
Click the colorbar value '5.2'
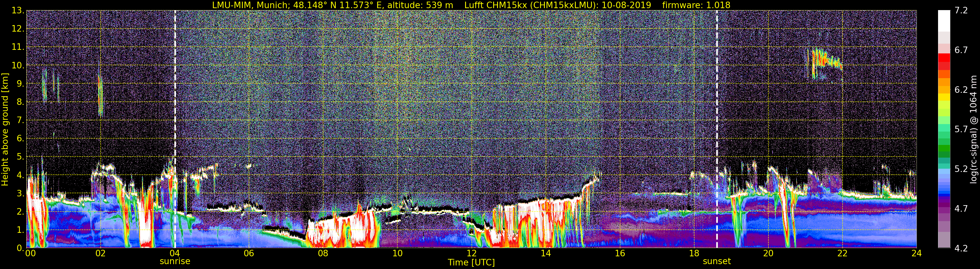pos(961,169)
